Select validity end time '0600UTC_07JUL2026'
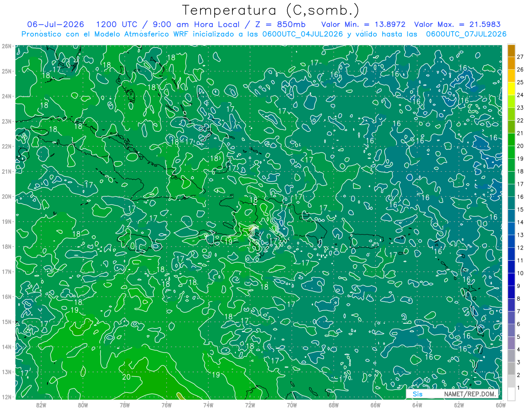The width and height of the screenshot is (532, 411). pos(466,34)
